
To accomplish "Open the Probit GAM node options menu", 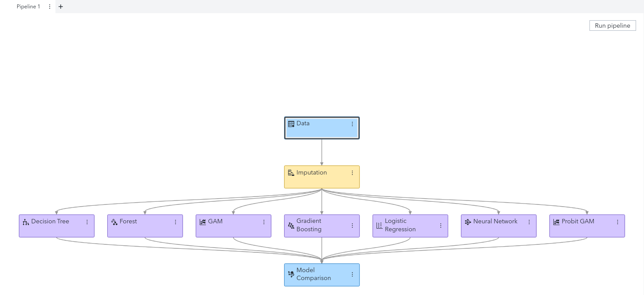I will (x=617, y=222).
